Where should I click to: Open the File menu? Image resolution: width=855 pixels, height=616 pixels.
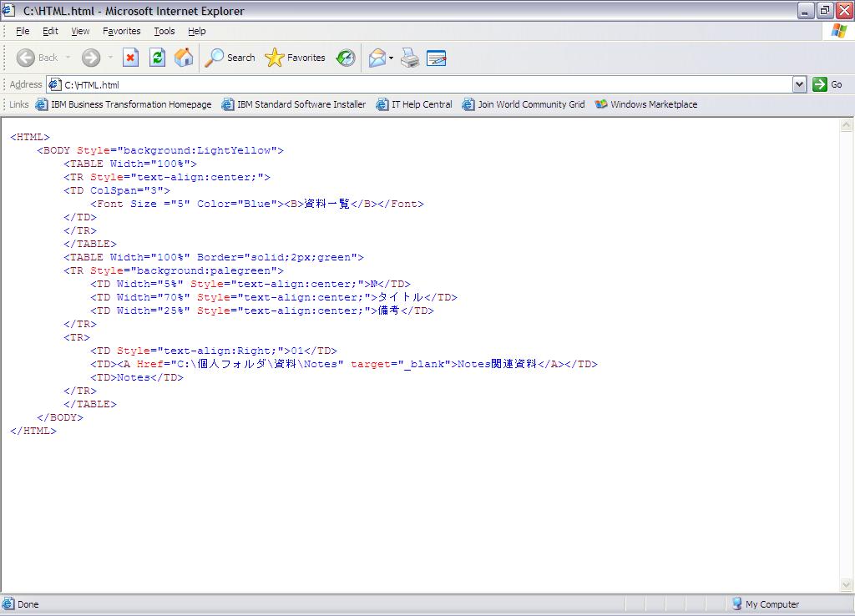pyautogui.click(x=23, y=31)
